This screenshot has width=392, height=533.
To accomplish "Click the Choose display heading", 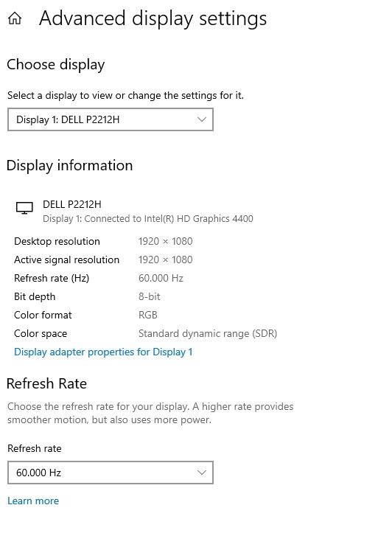I will click(56, 65).
